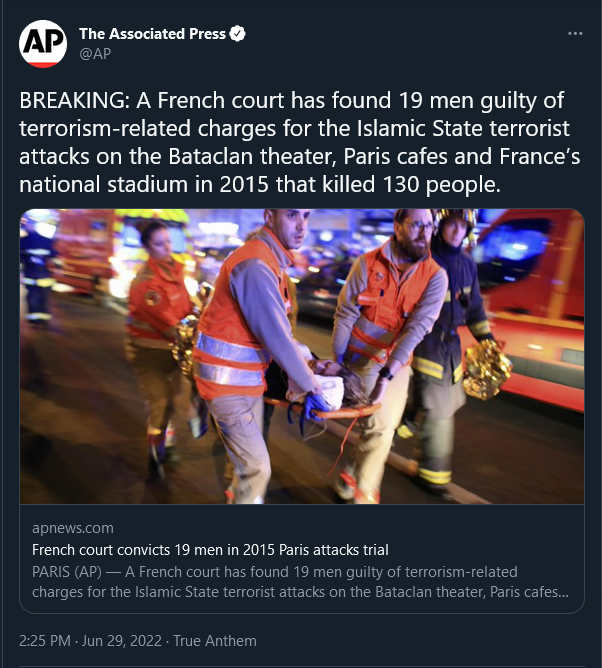This screenshot has width=602, height=668.
Task: Click the Jun 29, 2022 date
Action: [x=121, y=641]
